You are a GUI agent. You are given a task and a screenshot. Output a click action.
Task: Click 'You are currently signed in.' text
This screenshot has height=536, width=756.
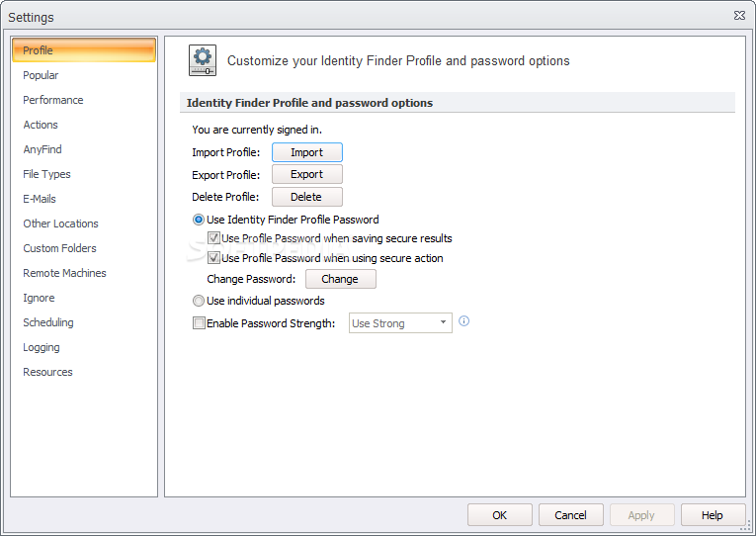tap(257, 130)
